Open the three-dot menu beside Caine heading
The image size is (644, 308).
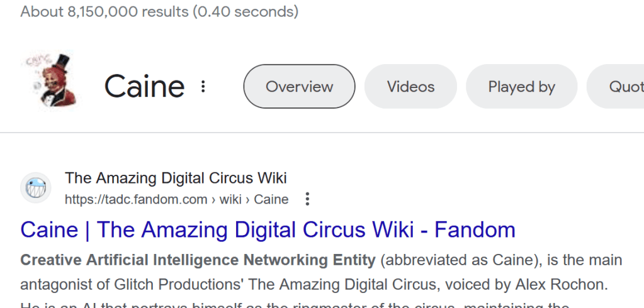pyautogui.click(x=203, y=87)
